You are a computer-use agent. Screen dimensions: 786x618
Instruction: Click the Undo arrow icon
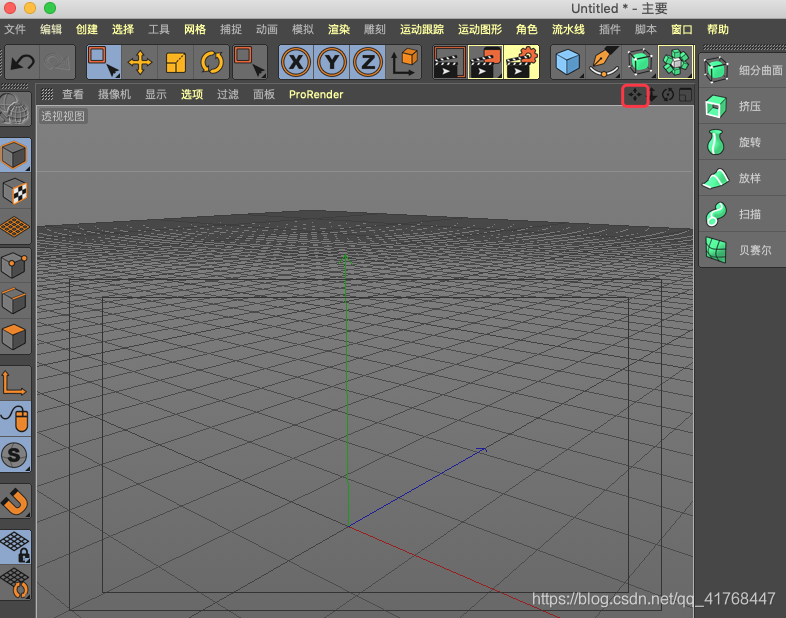point(22,62)
